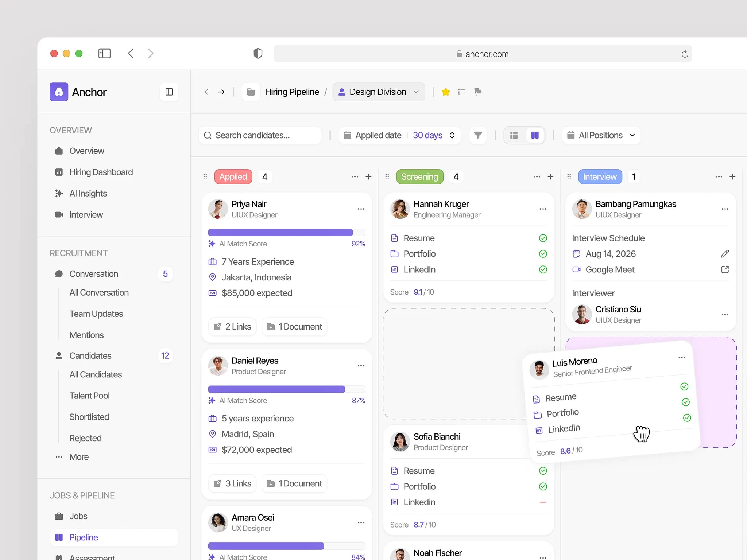This screenshot has height=560, width=747.
Task: Open Hiring Dashboard in sidebar
Action: [x=101, y=172]
